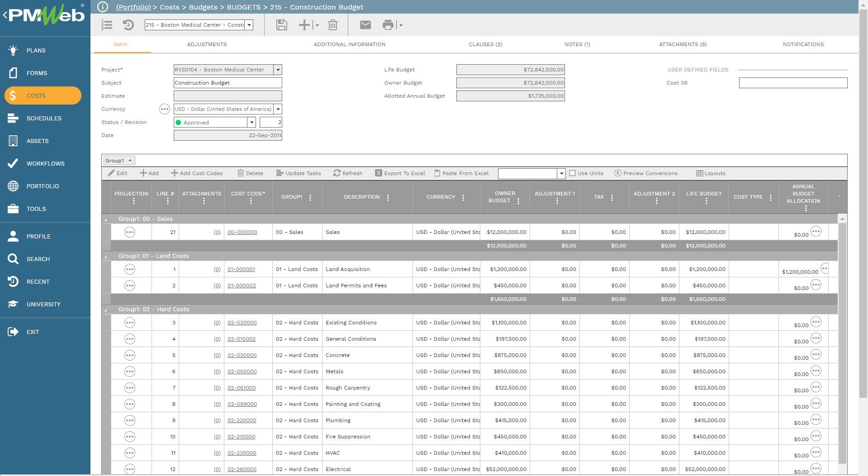Click the Cost 08 input field
Image resolution: width=868 pixels, height=476 pixels.
(x=793, y=83)
